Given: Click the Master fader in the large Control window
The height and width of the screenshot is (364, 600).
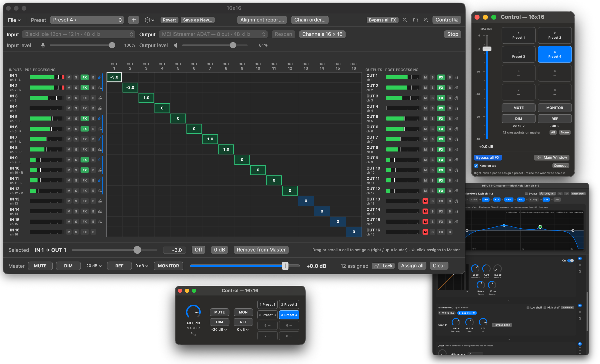Looking at the screenshot, I should (487, 49).
